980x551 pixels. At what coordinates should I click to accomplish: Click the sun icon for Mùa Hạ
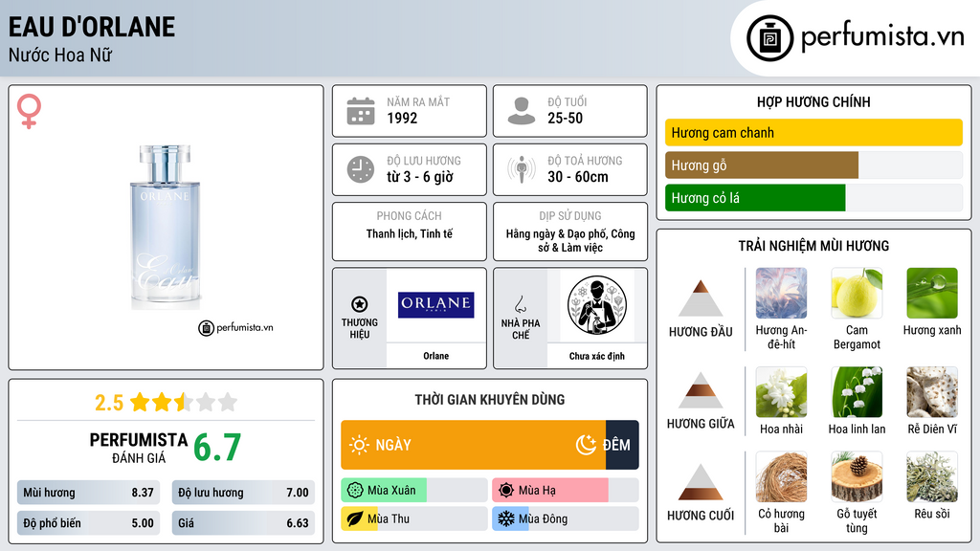(506, 491)
